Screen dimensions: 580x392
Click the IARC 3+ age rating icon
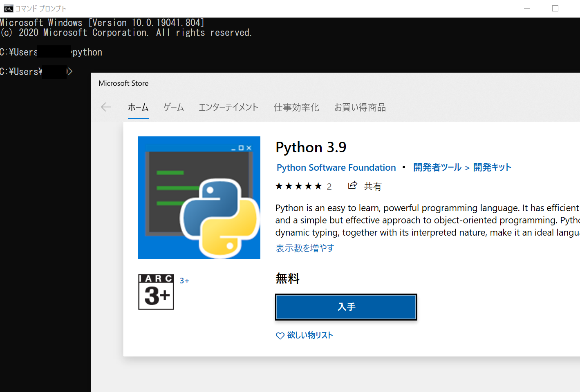point(156,291)
